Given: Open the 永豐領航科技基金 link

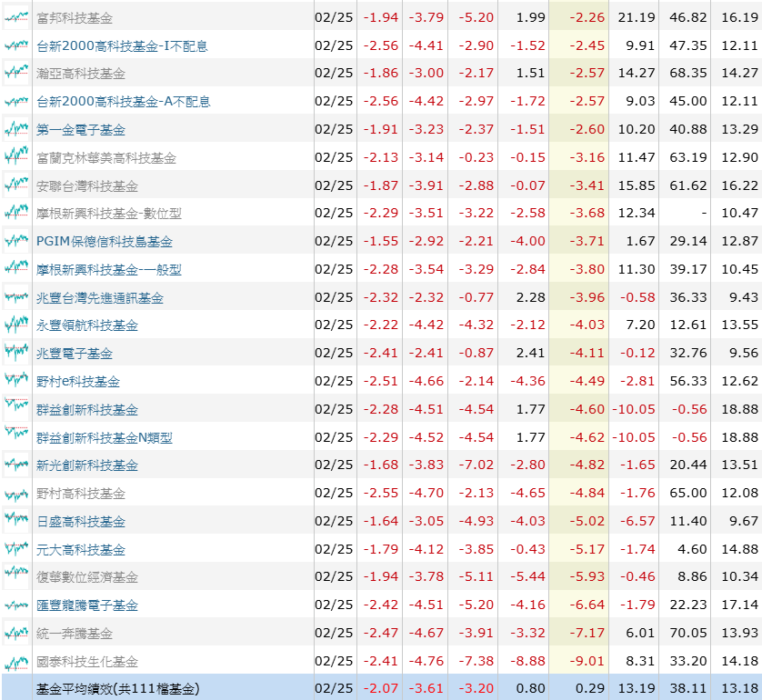Looking at the screenshot, I should pyautogui.click(x=87, y=325).
